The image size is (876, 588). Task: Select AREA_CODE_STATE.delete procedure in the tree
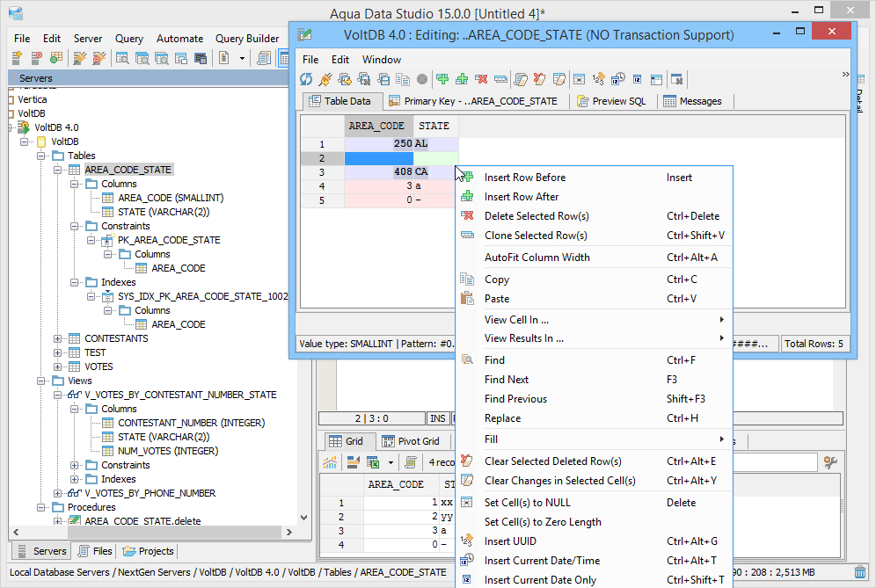tap(142, 521)
